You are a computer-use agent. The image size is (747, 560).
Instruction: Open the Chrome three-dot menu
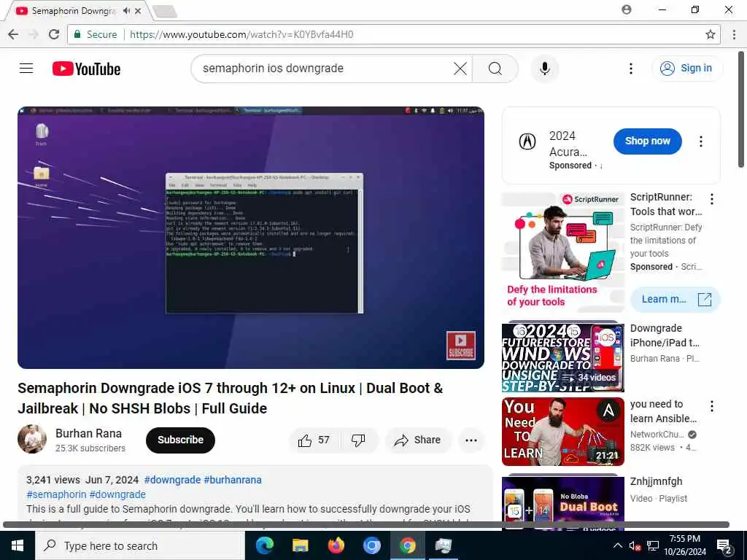734,34
